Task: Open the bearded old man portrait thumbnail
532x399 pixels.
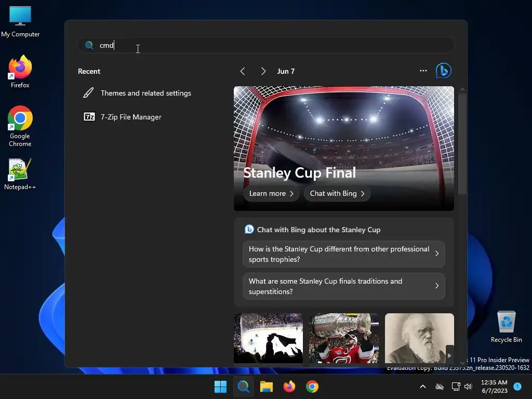Action: click(x=419, y=338)
